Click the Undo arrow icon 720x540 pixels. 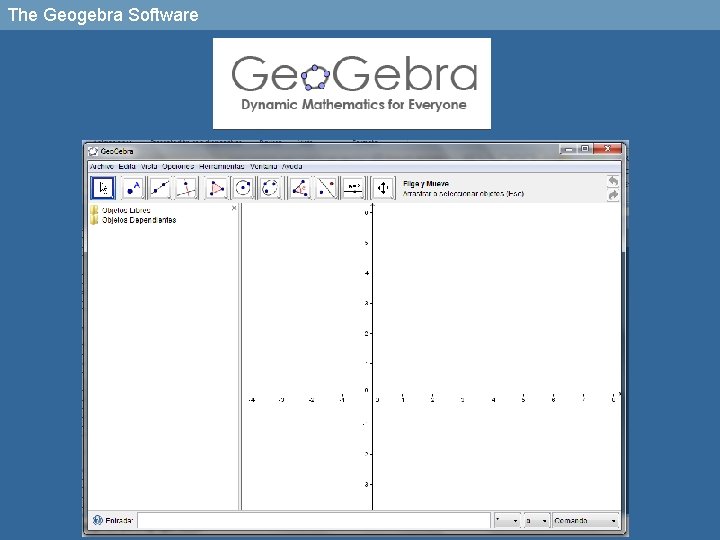613,181
